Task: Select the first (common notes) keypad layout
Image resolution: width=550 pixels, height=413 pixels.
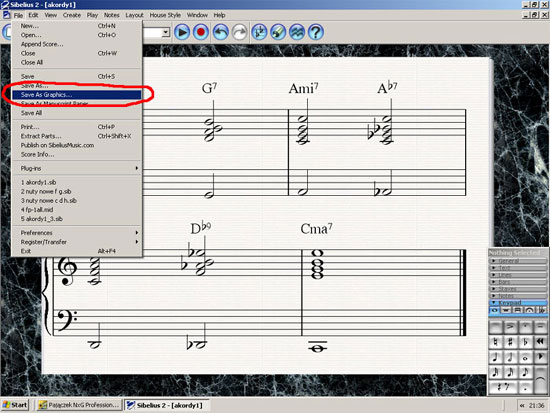Action: 494,310
